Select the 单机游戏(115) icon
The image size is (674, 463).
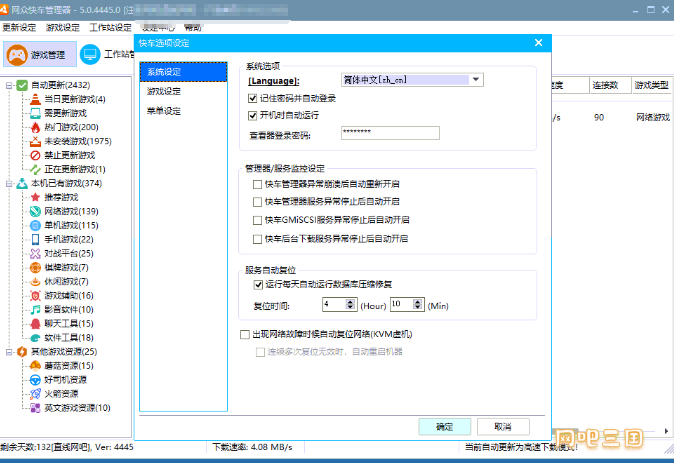point(35,225)
